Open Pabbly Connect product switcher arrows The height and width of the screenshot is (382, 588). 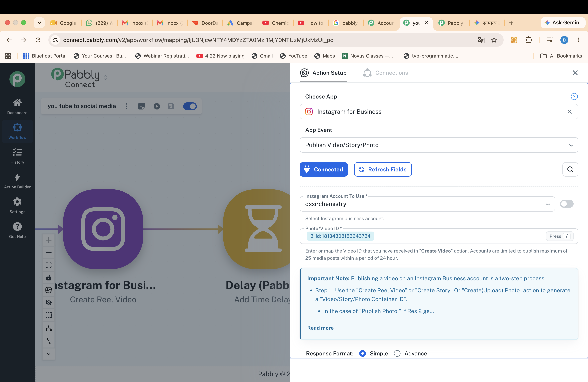(105, 78)
